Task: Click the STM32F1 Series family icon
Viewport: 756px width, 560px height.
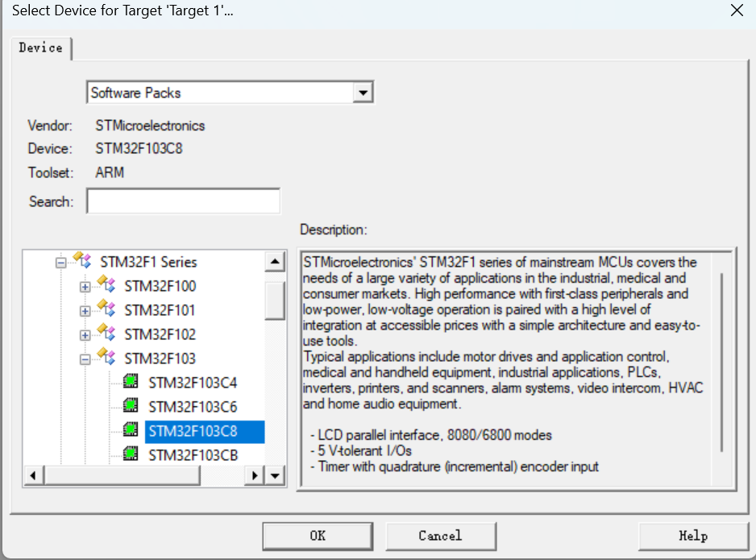Action: tap(82, 260)
